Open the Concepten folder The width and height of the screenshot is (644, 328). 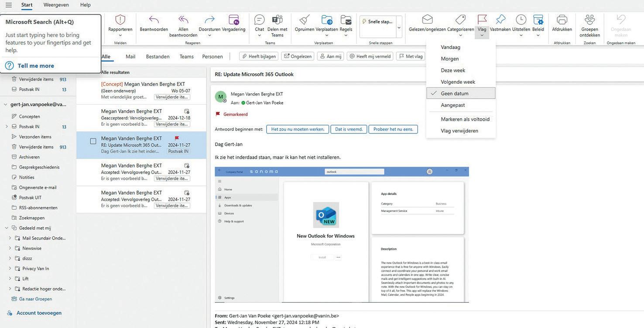point(30,116)
